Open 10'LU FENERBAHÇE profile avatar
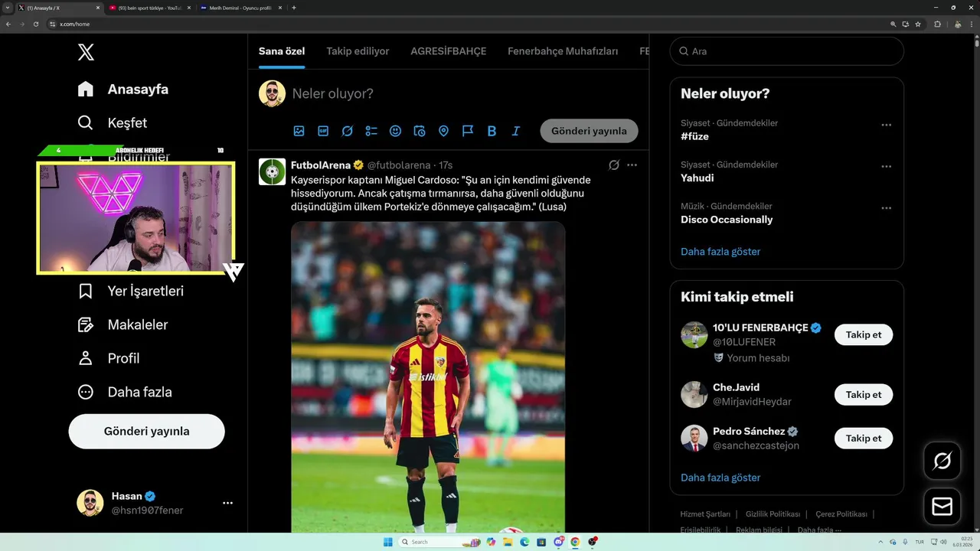980x551 pixels. (694, 334)
